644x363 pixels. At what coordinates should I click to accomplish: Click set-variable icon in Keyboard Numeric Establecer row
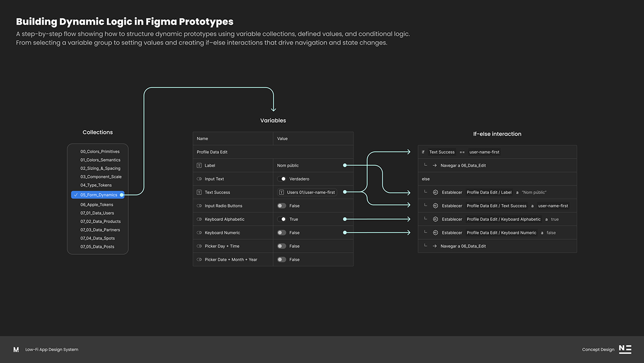tap(435, 233)
